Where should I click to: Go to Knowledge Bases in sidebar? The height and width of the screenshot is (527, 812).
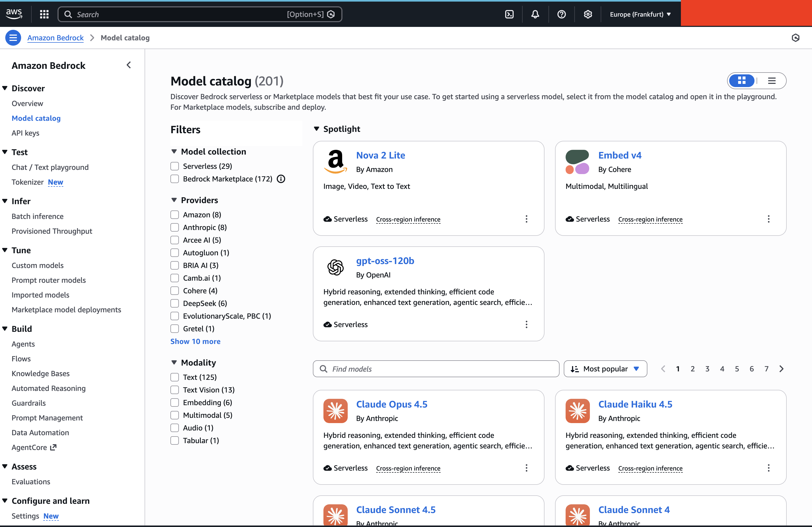click(41, 373)
